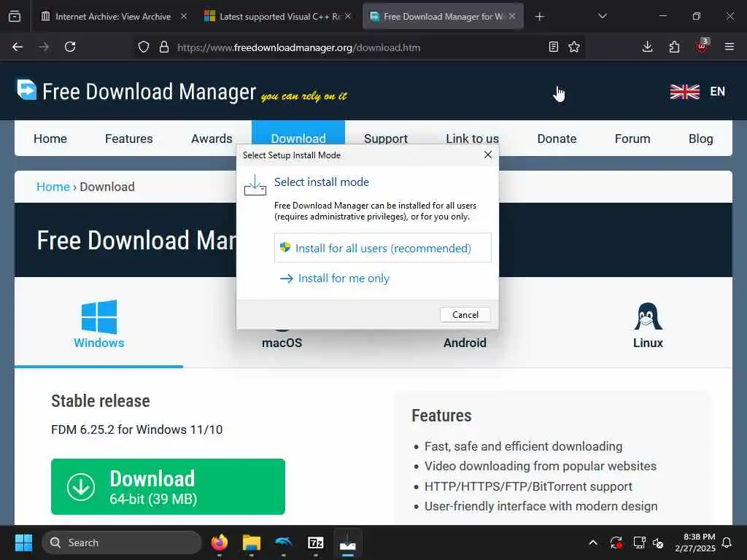747x560 pixels.
Task: Expand the list all tabs dropdown
Action: click(602, 16)
